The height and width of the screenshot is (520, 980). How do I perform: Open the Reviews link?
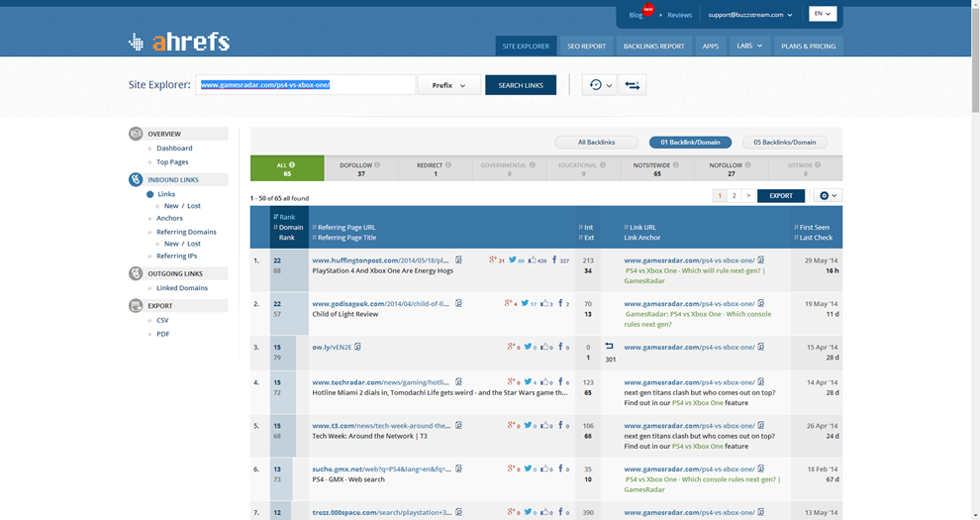click(x=679, y=15)
